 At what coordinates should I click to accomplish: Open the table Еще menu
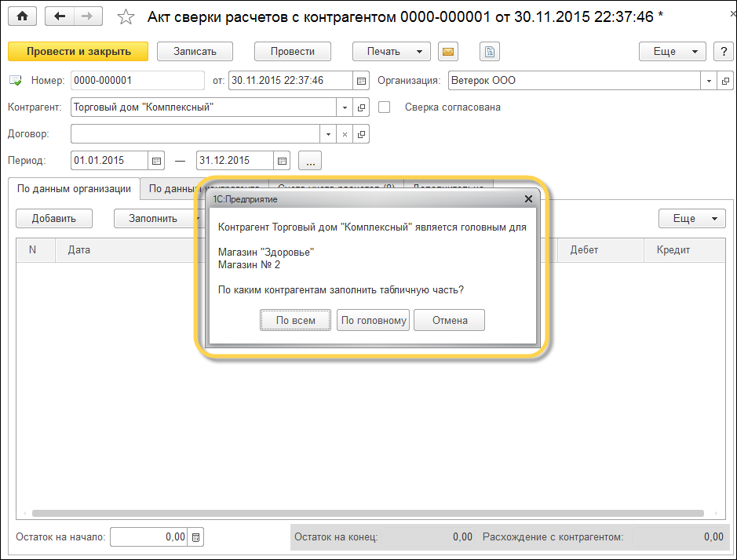tap(692, 219)
